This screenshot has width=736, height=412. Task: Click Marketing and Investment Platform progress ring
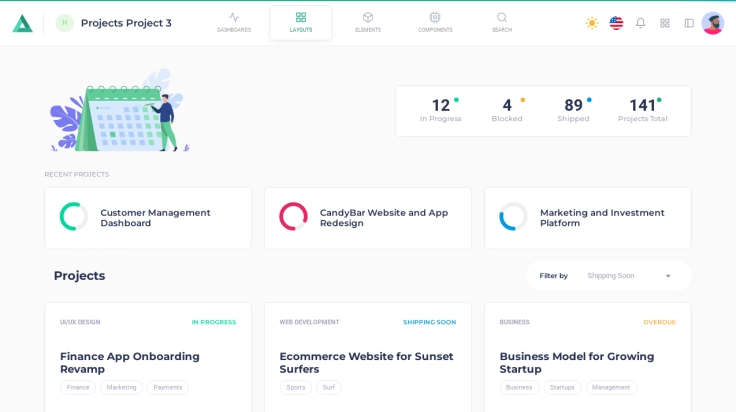tap(513, 217)
